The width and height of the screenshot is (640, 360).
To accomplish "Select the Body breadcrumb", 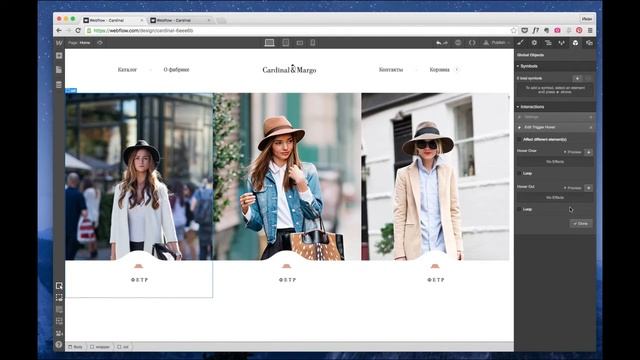I will (x=76, y=347).
